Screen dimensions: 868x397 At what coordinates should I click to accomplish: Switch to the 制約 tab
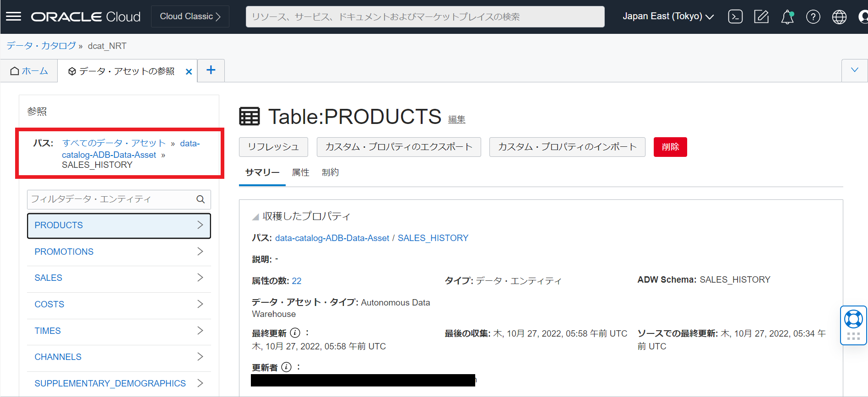pos(330,172)
